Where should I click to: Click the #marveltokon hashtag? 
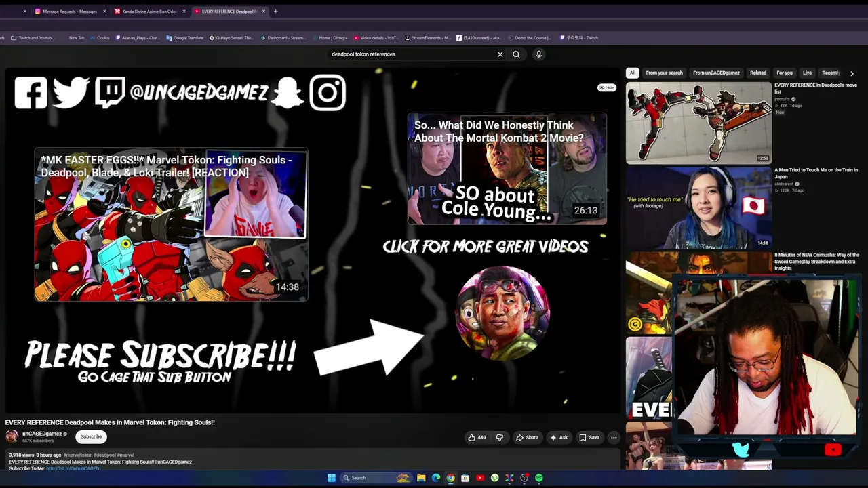tap(77, 455)
